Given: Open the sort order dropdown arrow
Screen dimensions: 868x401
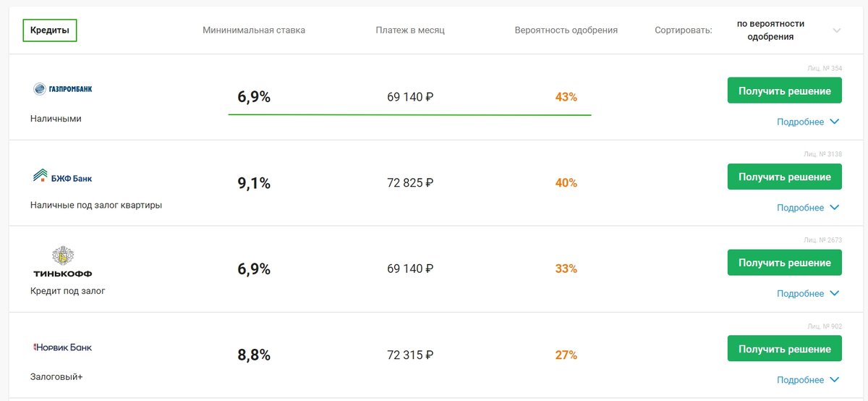Looking at the screenshot, I should pos(837,30).
